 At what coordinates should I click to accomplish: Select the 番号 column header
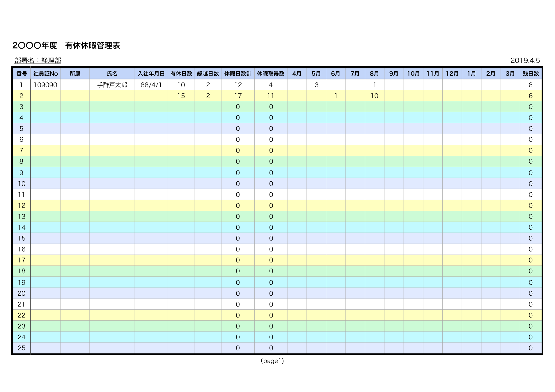pos(22,74)
